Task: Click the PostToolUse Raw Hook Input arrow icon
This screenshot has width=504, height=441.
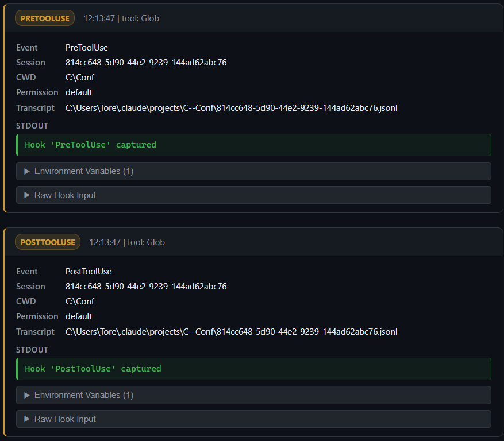Action: (x=26, y=419)
